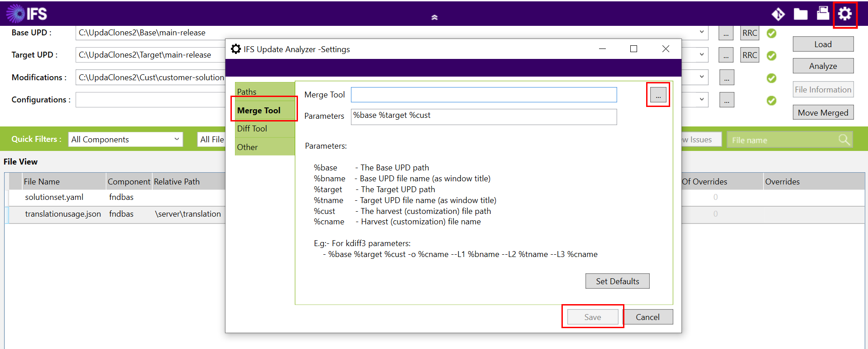Open the All Components filter dropdown
Screen dimensions: 868x349
[125, 139]
